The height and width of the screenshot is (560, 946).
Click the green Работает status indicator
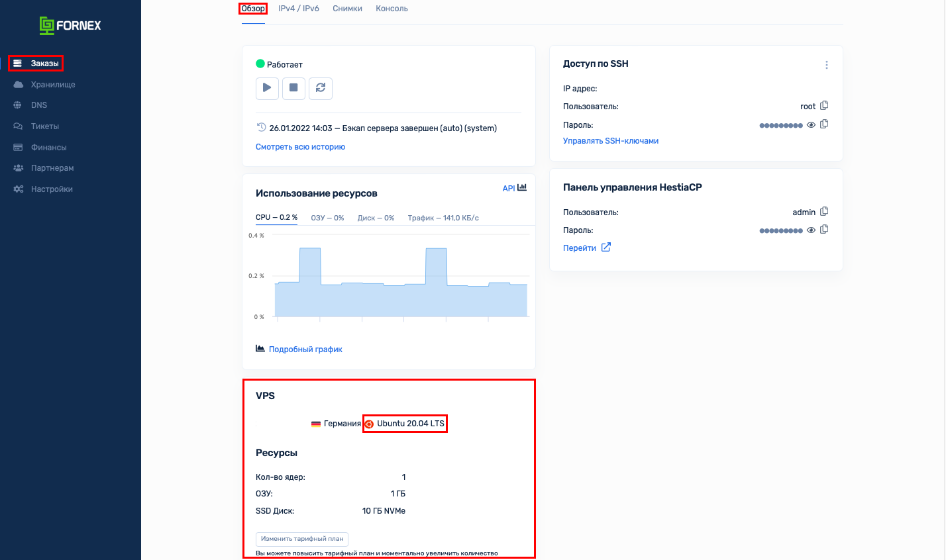coord(260,64)
